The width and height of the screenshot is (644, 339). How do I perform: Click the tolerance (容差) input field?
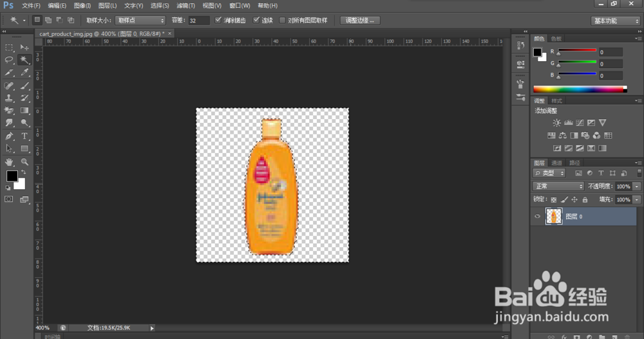click(x=199, y=21)
